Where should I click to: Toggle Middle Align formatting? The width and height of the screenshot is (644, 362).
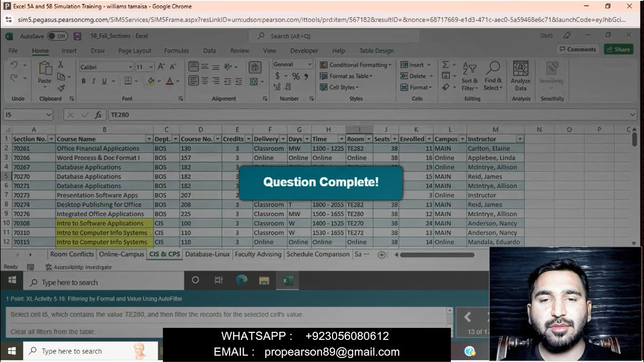(205, 66)
